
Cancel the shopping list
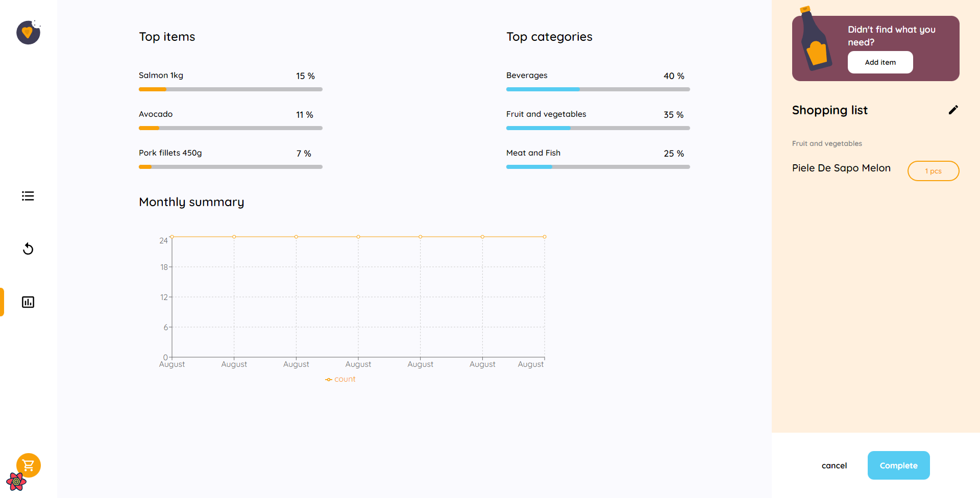pyautogui.click(x=834, y=465)
